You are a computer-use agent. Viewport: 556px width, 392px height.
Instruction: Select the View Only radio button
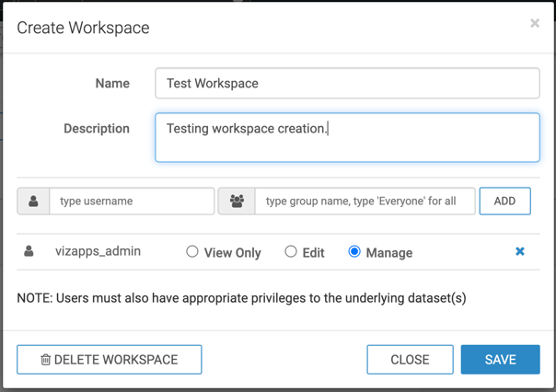point(192,251)
